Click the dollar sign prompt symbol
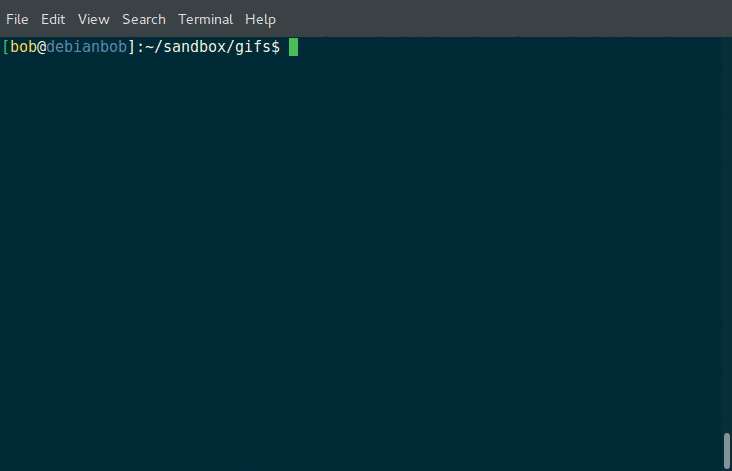Viewport: 732px width, 471px height. tap(275, 47)
